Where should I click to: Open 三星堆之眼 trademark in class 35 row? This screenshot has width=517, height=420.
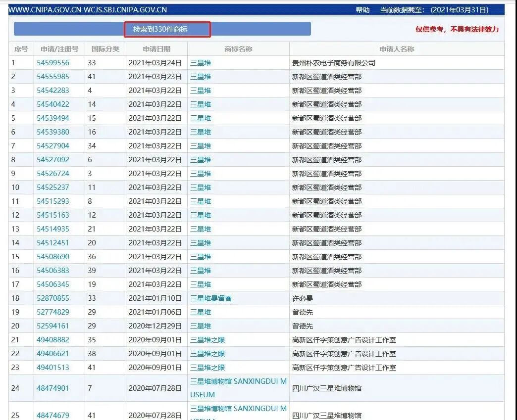point(207,339)
